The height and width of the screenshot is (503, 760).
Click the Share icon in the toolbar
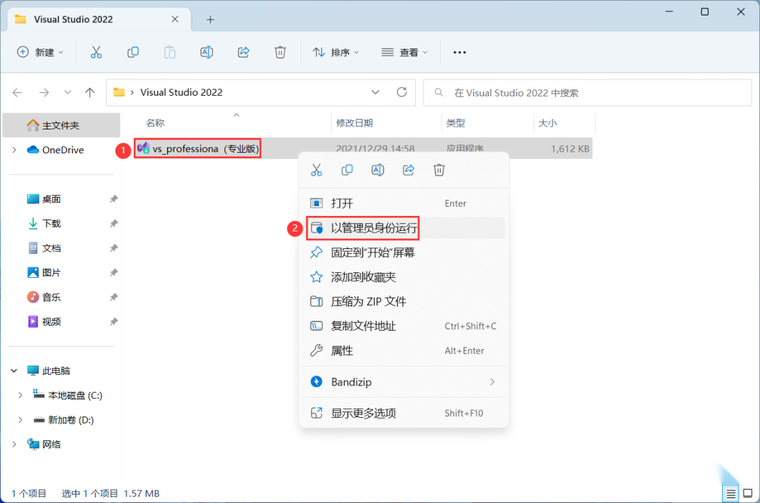pos(243,52)
